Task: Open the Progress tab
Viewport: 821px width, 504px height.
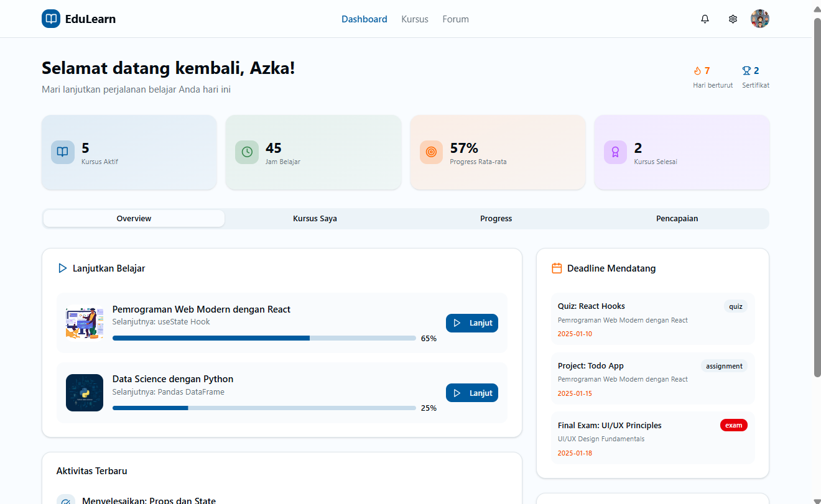Action: 496,219
